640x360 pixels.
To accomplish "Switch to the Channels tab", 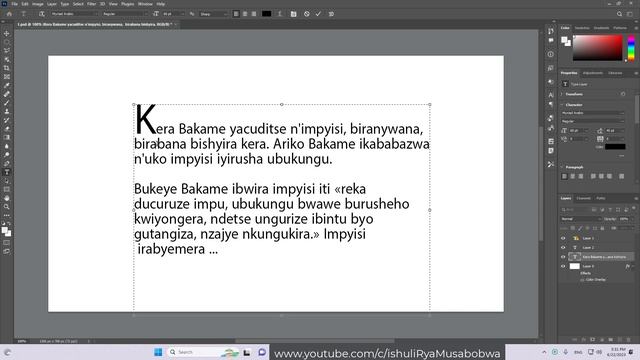I will tap(583, 198).
